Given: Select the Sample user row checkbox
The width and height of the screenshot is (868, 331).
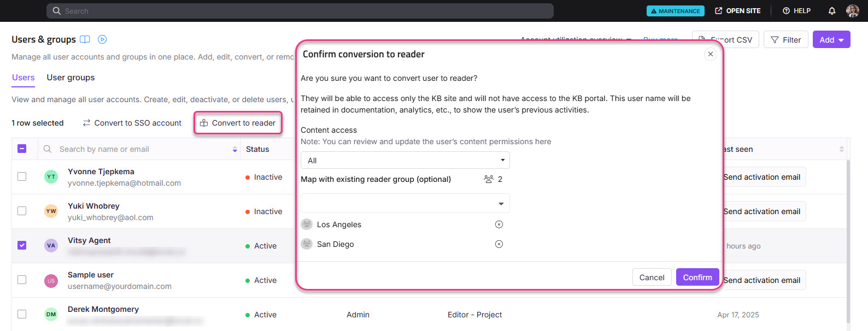Looking at the screenshot, I should (x=22, y=280).
